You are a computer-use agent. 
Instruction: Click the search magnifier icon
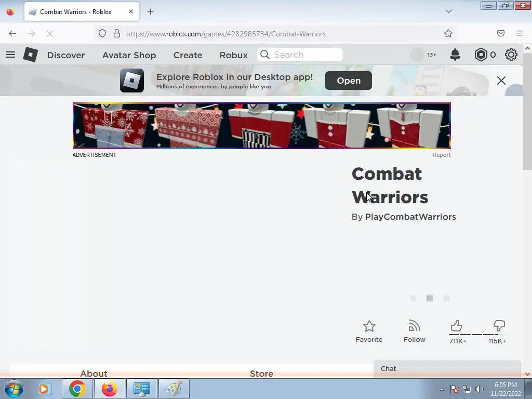[265, 55]
